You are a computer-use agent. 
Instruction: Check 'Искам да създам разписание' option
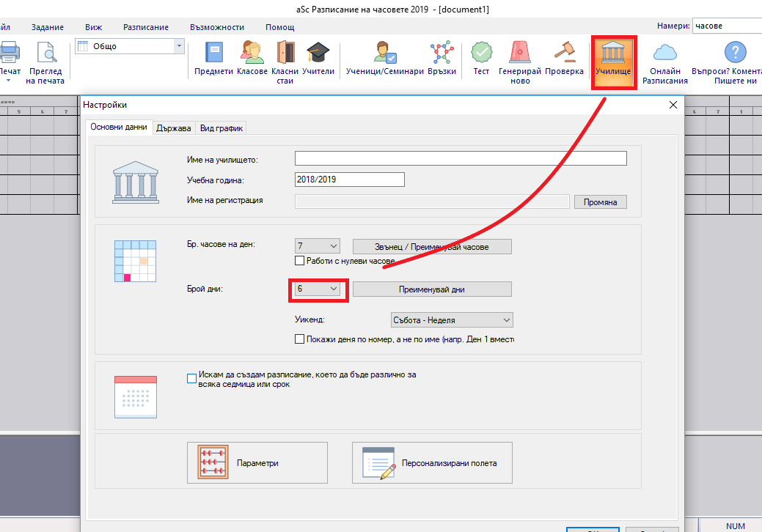[192, 379]
